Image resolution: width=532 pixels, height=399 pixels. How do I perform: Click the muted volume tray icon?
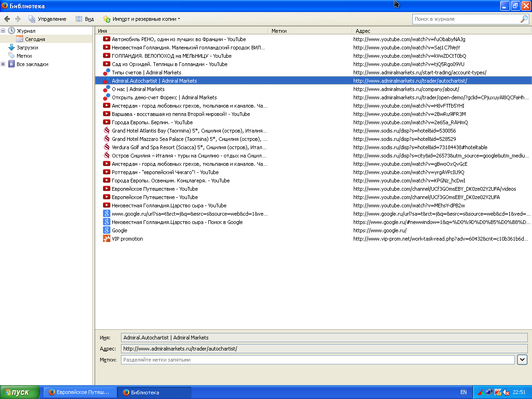pos(506,392)
